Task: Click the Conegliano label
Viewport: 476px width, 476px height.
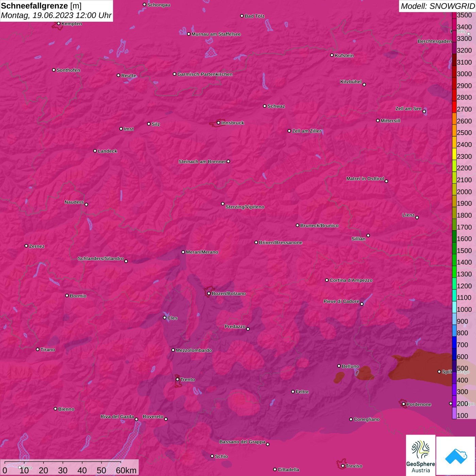Action: [367, 419]
